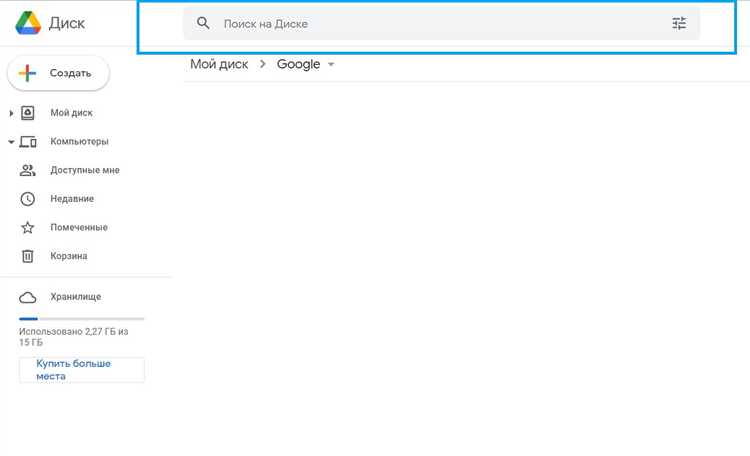Image resolution: width=750 pixels, height=456 pixels.
Task: Click the Google Drive logo icon
Action: (x=28, y=23)
